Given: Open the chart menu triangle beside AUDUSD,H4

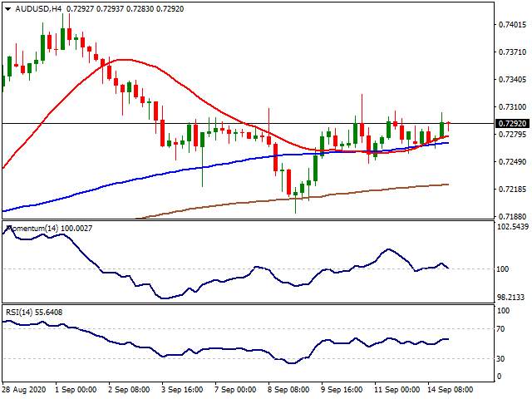Looking at the screenshot, I should click(7, 9).
